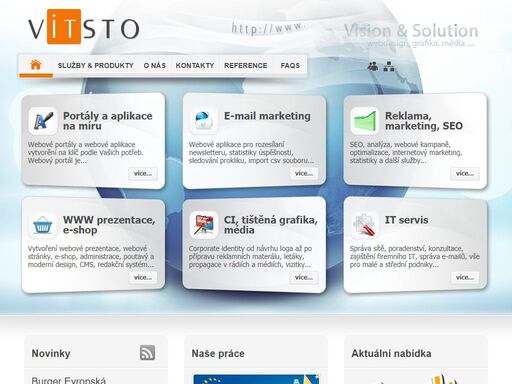Click the Vytvoření webové prezentace description
This screenshot has width=512, height=384.
pos(91,256)
